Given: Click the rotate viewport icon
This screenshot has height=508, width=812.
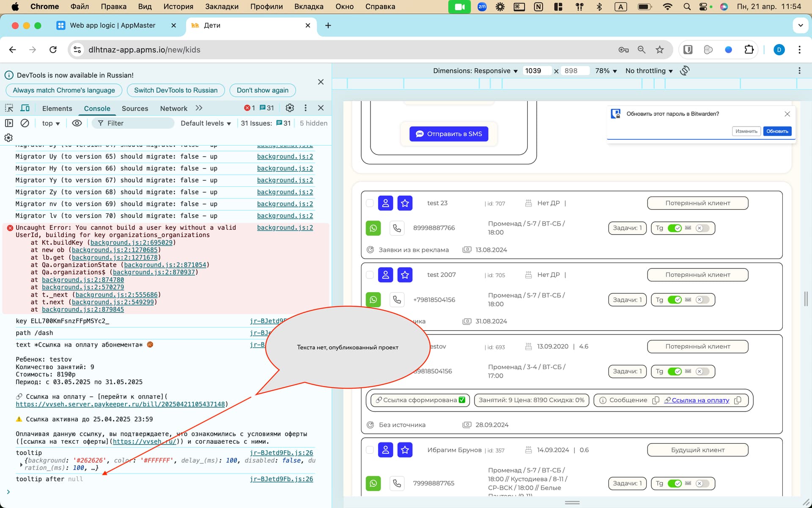Looking at the screenshot, I should click(x=685, y=71).
